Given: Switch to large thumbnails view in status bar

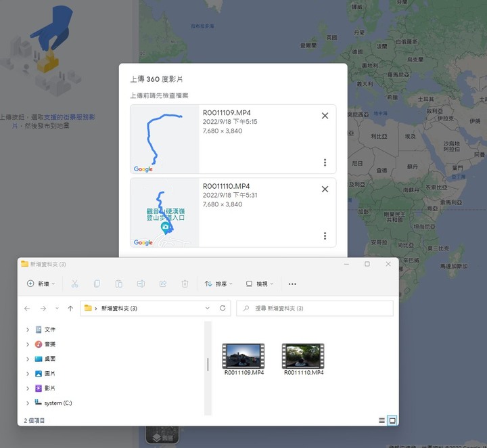Looking at the screenshot, I should 392,421.
